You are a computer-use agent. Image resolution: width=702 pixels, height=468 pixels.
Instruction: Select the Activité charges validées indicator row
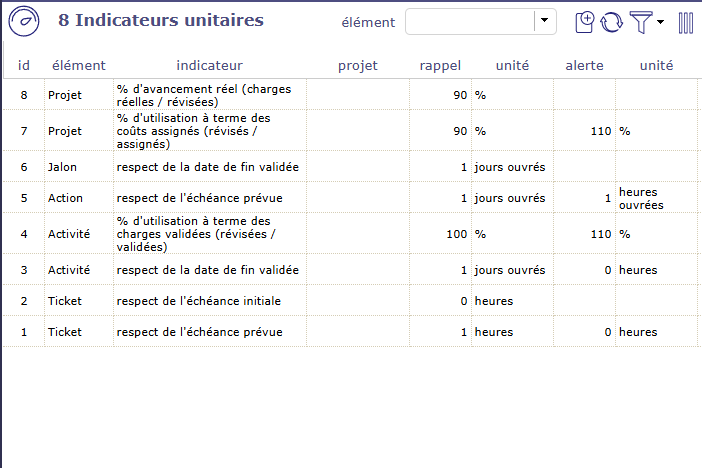[x=208, y=234]
